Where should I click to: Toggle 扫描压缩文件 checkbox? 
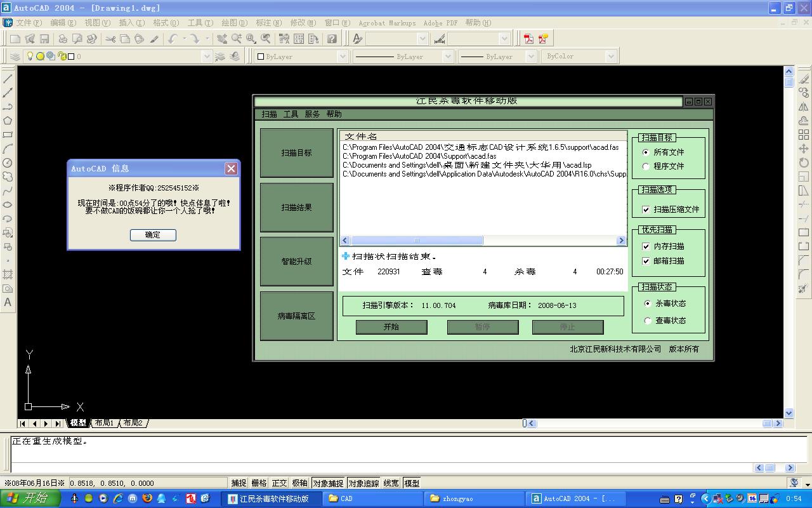tap(646, 210)
